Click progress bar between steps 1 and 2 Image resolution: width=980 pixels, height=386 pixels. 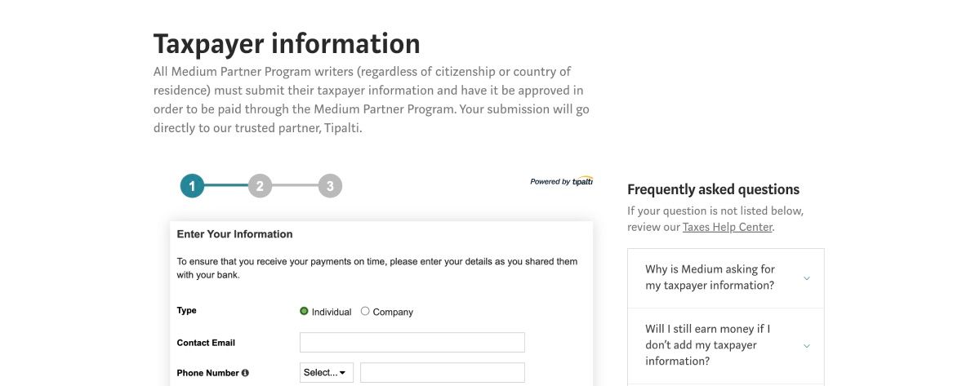tap(226, 186)
